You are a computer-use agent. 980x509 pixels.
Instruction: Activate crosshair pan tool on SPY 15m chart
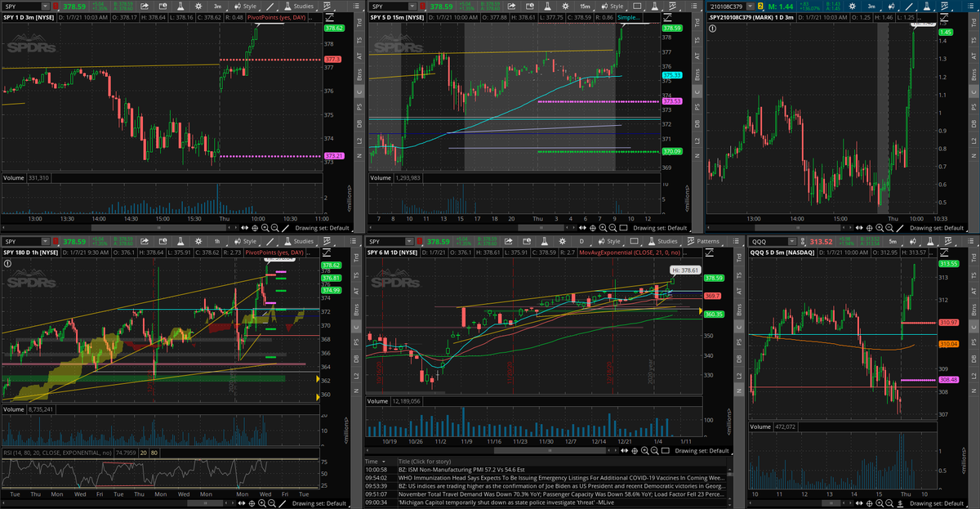point(592,228)
